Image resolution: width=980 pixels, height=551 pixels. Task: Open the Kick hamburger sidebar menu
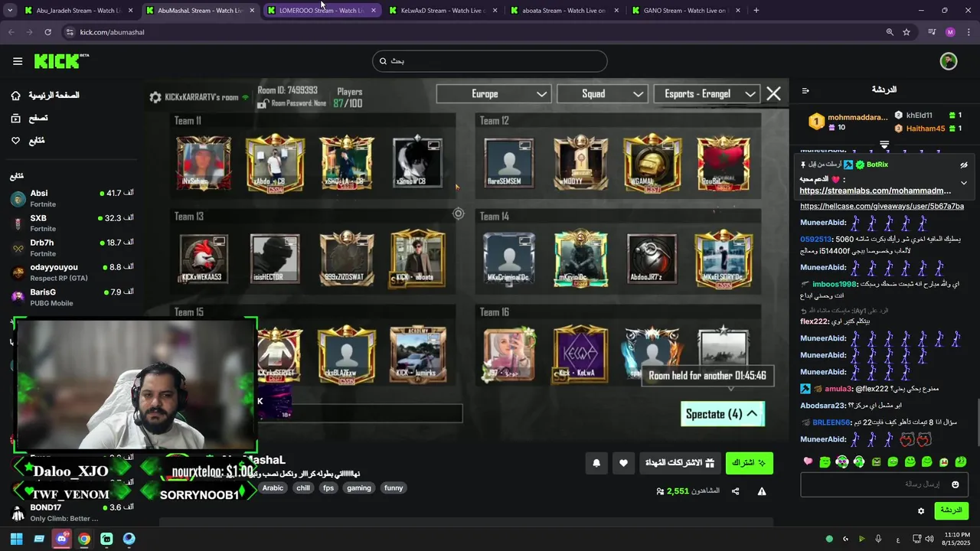(18, 61)
